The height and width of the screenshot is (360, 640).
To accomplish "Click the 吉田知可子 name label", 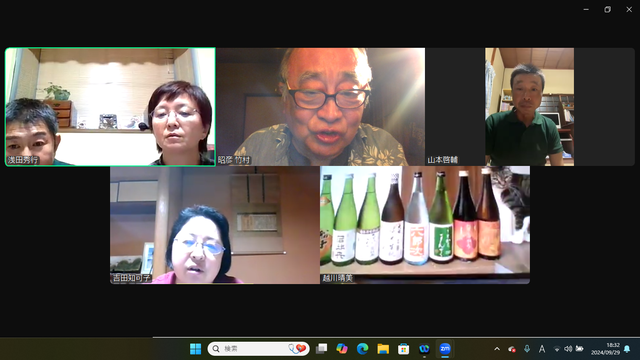I will (131, 278).
